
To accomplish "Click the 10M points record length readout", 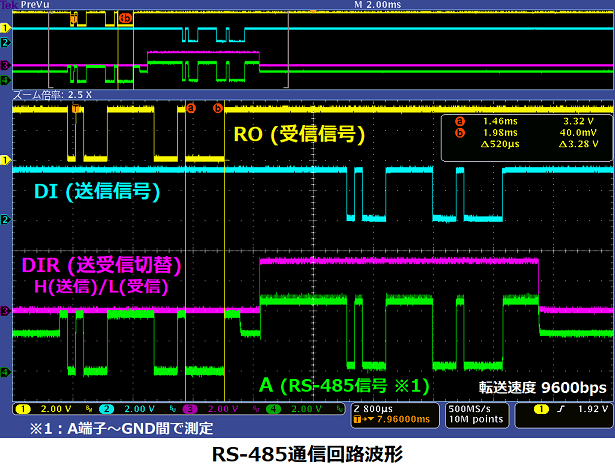I will (476, 419).
